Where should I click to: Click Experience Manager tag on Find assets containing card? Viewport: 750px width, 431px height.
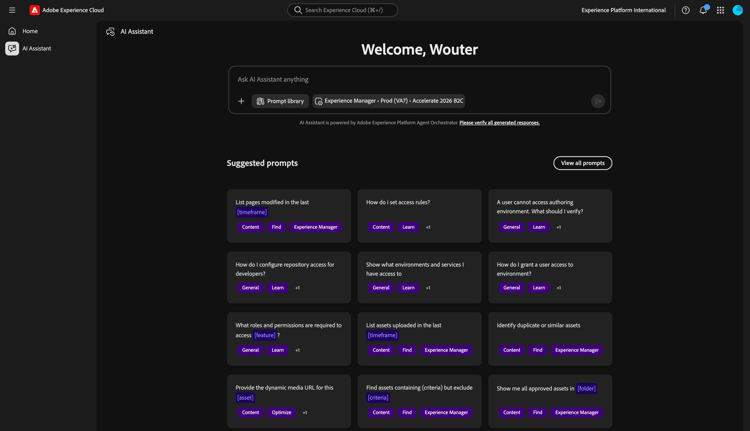446,412
